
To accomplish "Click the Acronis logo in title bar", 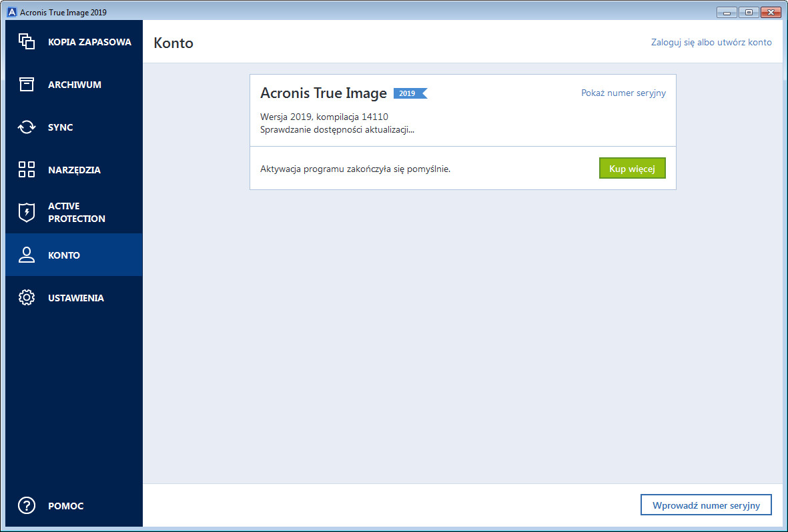I will coord(12,12).
